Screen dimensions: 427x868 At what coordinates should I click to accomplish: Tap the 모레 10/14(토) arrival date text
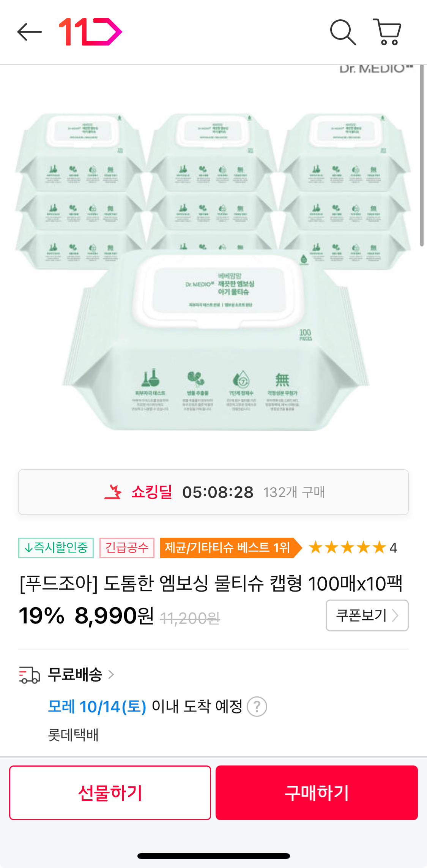tap(97, 707)
